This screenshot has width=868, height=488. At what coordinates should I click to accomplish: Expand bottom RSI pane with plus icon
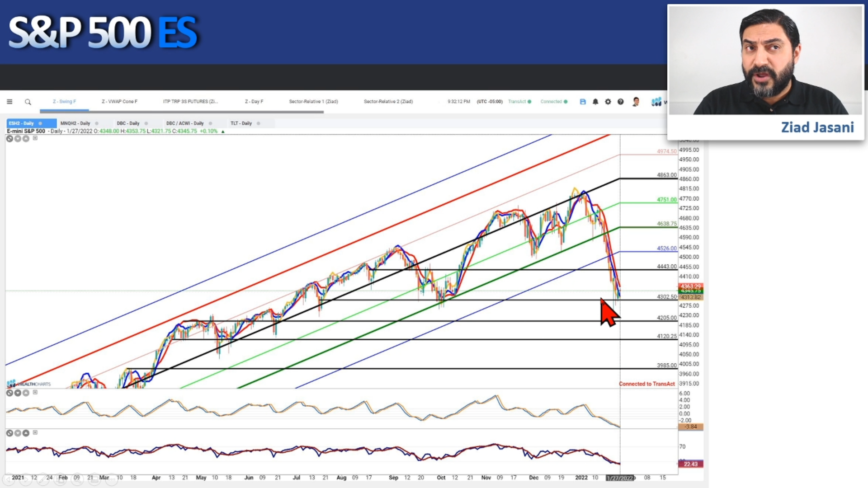(x=35, y=432)
